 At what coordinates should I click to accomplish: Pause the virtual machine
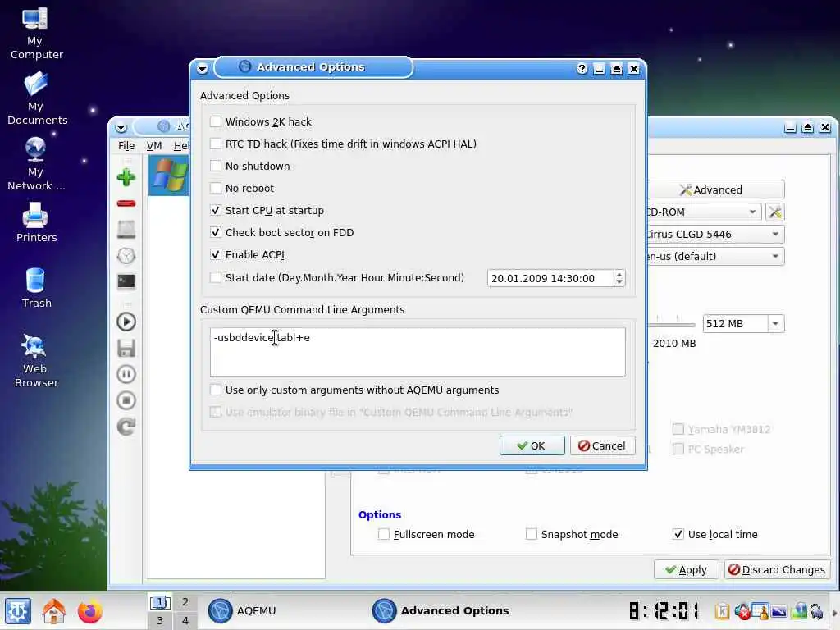[x=126, y=374]
